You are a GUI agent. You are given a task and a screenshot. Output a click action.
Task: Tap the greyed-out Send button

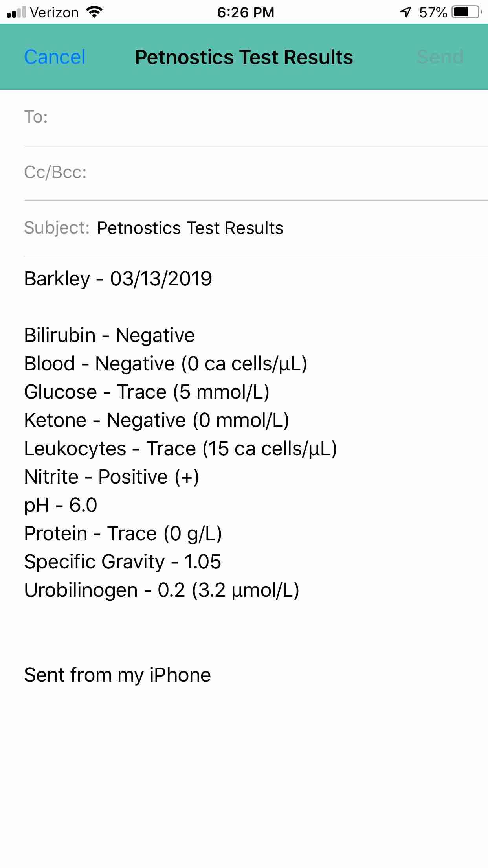(x=440, y=57)
